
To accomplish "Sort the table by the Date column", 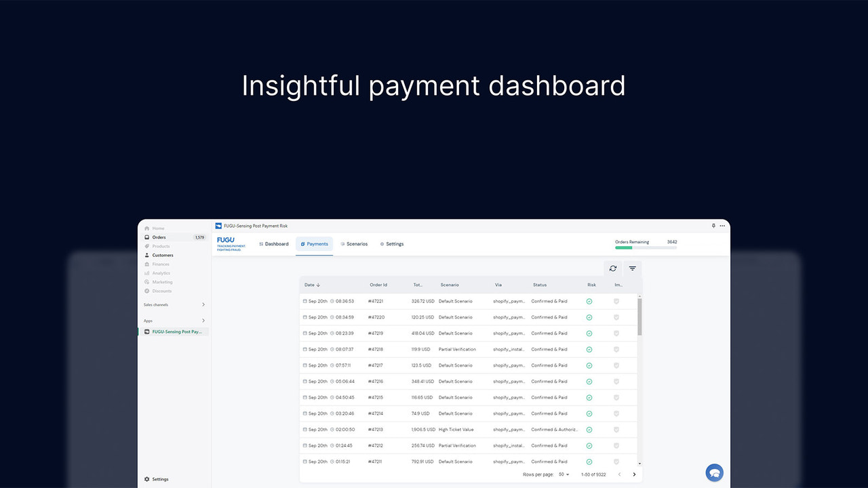I will point(312,285).
